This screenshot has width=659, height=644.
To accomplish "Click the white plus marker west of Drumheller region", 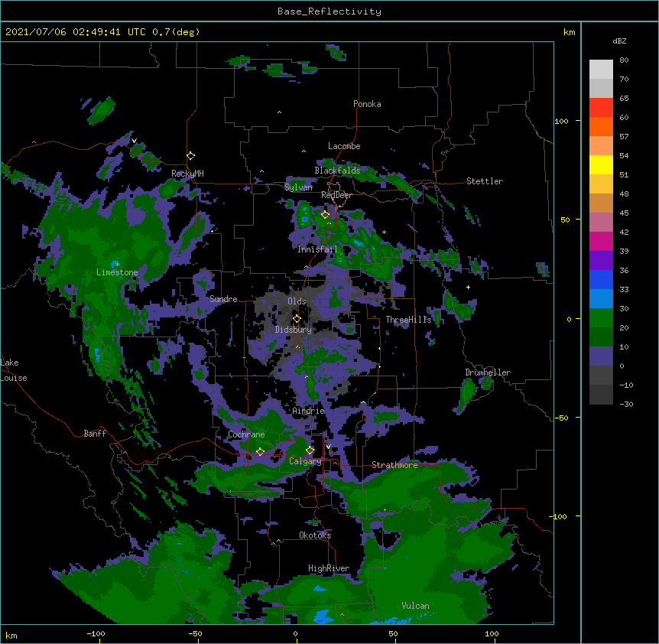I will [x=468, y=287].
